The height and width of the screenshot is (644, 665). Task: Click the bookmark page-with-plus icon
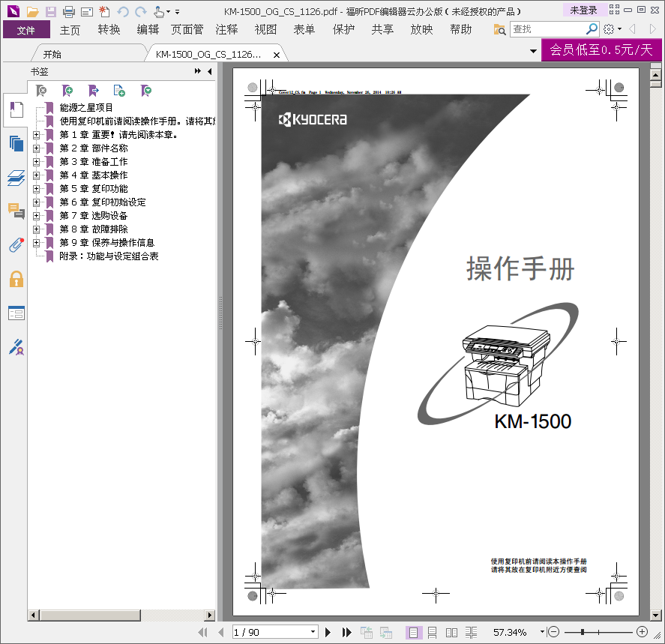[x=119, y=90]
